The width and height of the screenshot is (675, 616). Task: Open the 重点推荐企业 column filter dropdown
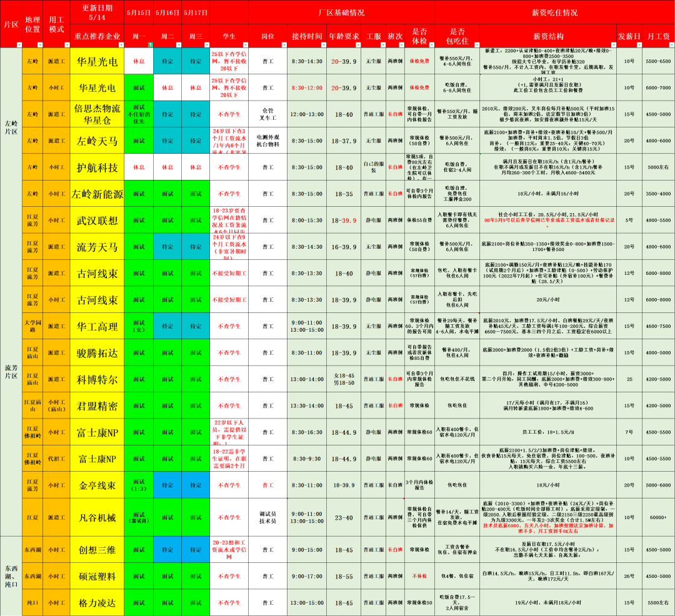click(121, 45)
